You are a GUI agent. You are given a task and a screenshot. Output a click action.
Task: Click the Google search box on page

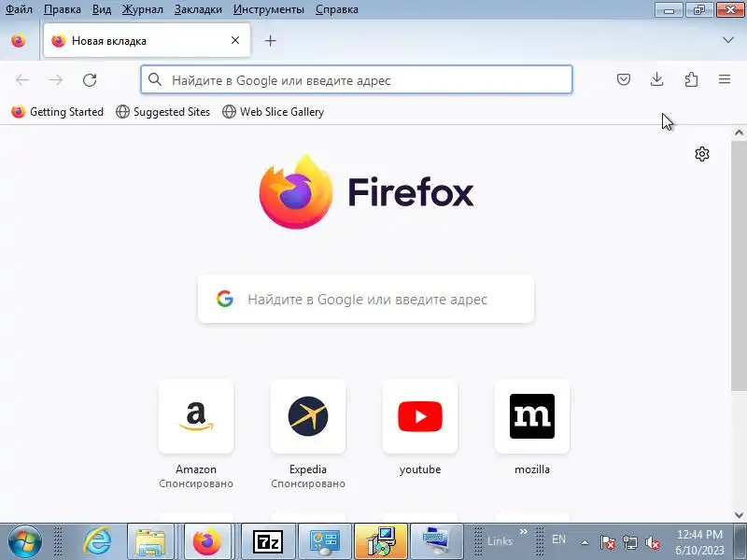(366, 299)
